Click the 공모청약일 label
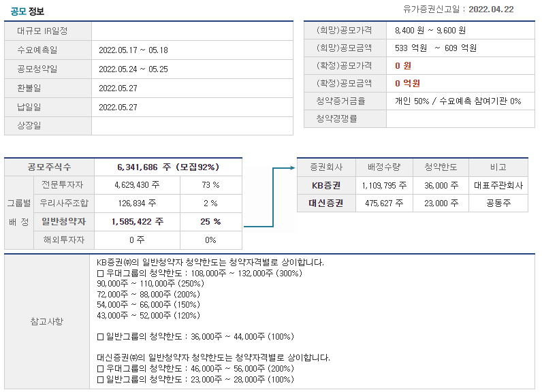Viewport: 542px width, 392px height. click(x=37, y=69)
